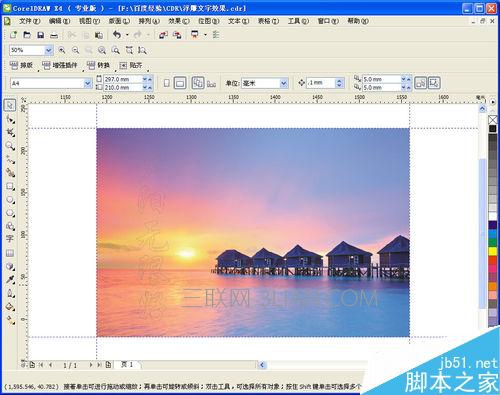This screenshot has width=500, height=395.
Task: Open the 位图 (Bitmaps) menu
Action: pos(209,21)
